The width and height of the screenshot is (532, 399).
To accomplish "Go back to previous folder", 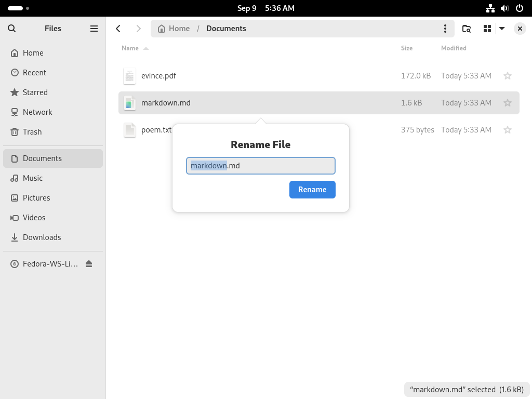I will (118, 29).
